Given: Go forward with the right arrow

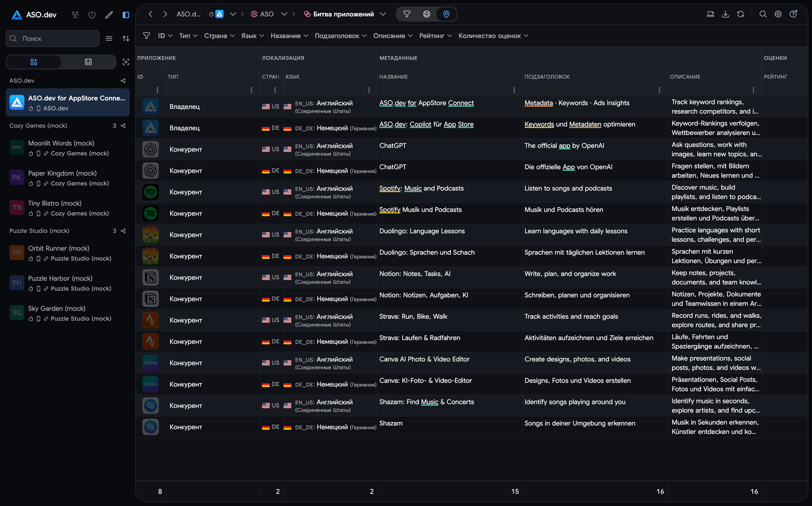Looking at the screenshot, I should tap(165, 14).
